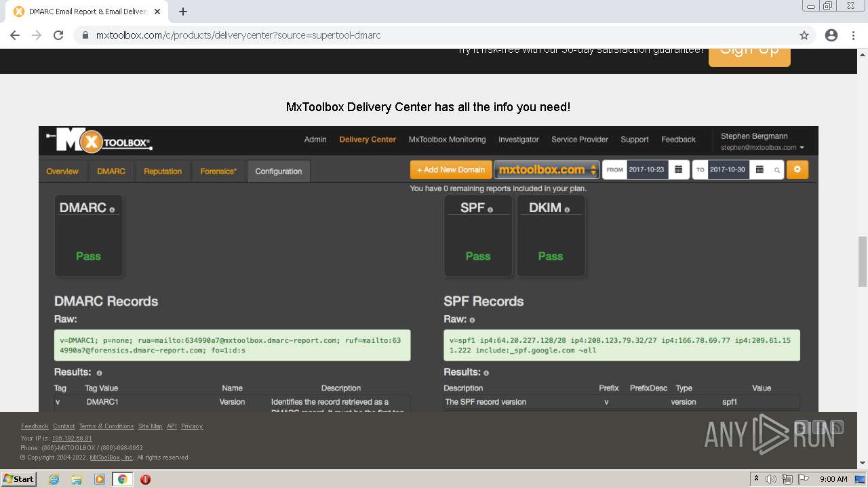Click the raw DMARC record text box

[x=232, y=345]
